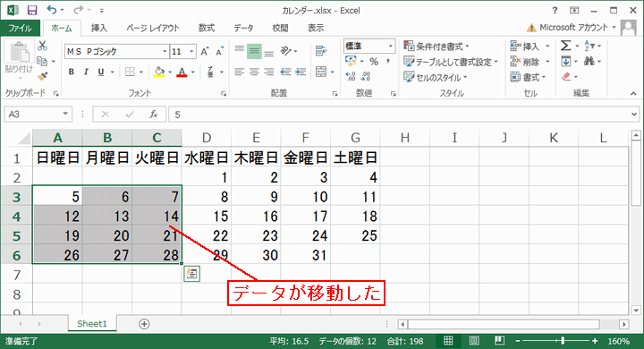
Task: Click the Borders icon
Action: pyautogui.click(x=130, y=72)
